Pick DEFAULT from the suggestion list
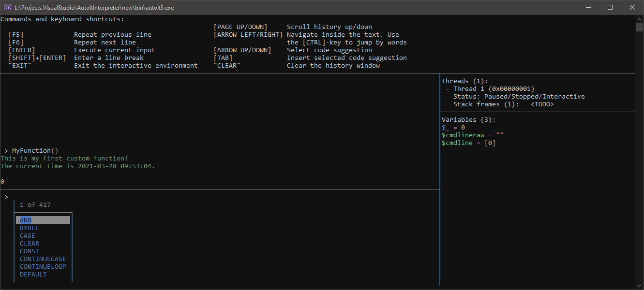This screenshot has height=290, width=644. tap(33, 275)
